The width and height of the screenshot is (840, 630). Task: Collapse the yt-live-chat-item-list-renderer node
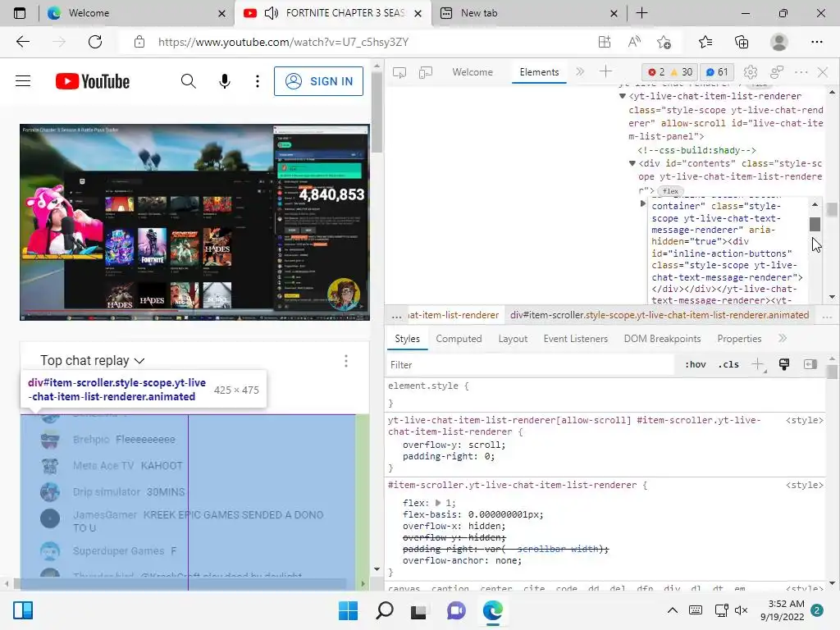point(623,97)
